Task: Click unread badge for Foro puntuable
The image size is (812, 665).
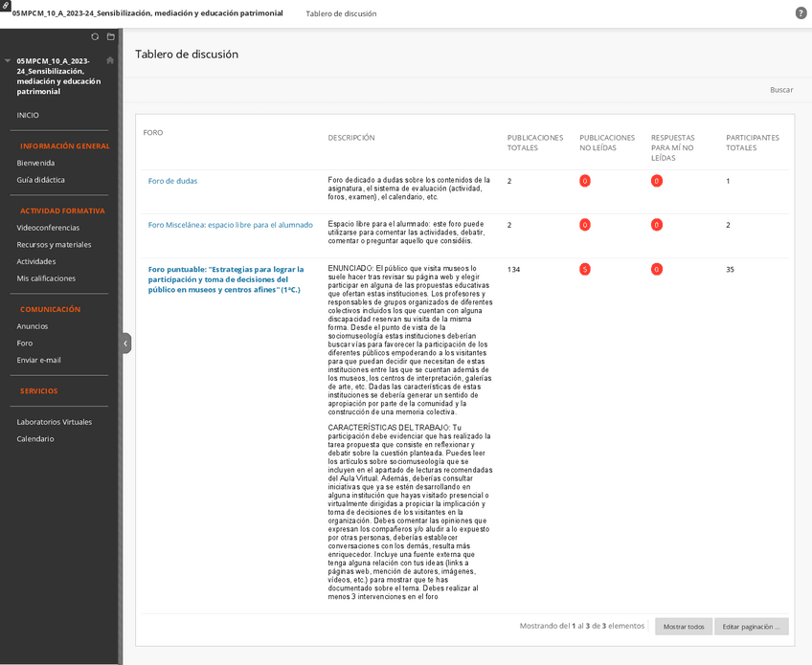Action: coord(585,270)
